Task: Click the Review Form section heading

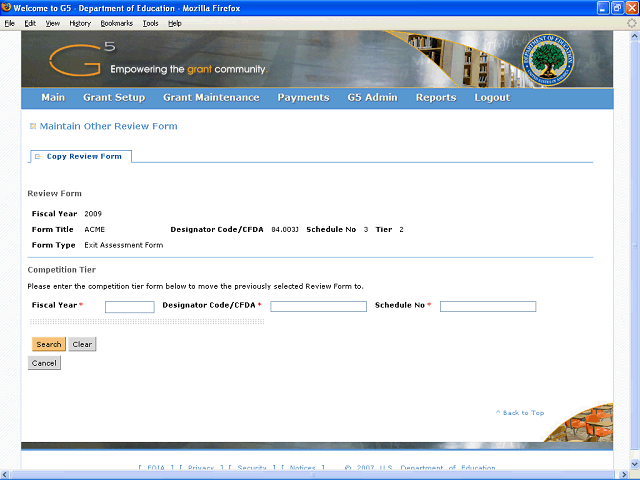Action: (55, 193)
